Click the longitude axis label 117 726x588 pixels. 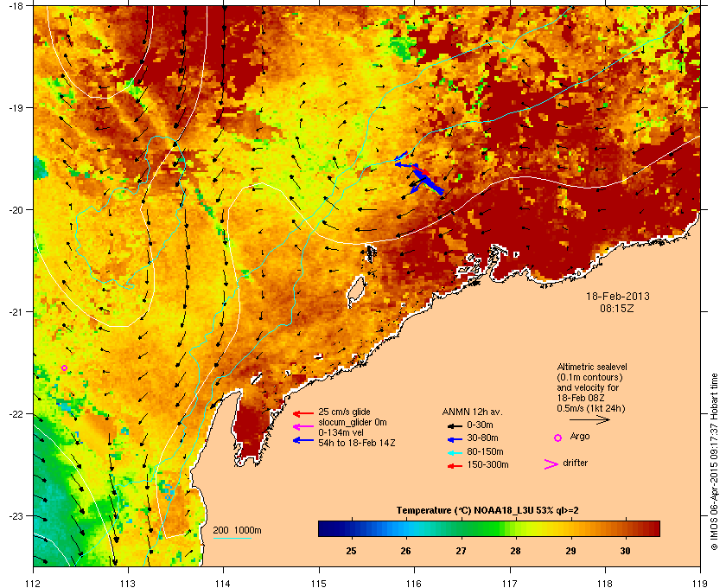(510, 583)
